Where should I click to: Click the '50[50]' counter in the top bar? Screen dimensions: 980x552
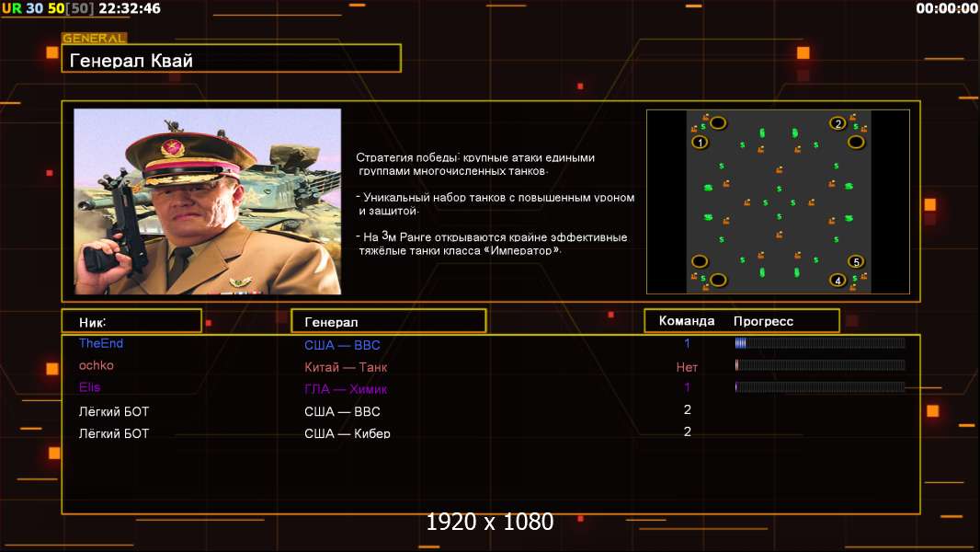point(71,8)
